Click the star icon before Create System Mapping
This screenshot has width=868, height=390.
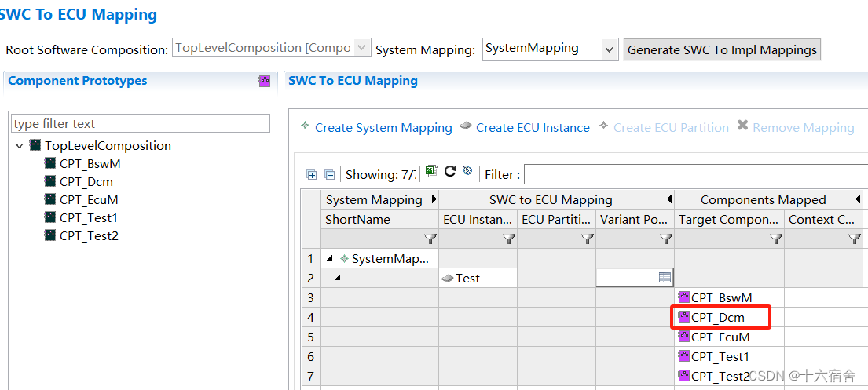tap(305, 126)
